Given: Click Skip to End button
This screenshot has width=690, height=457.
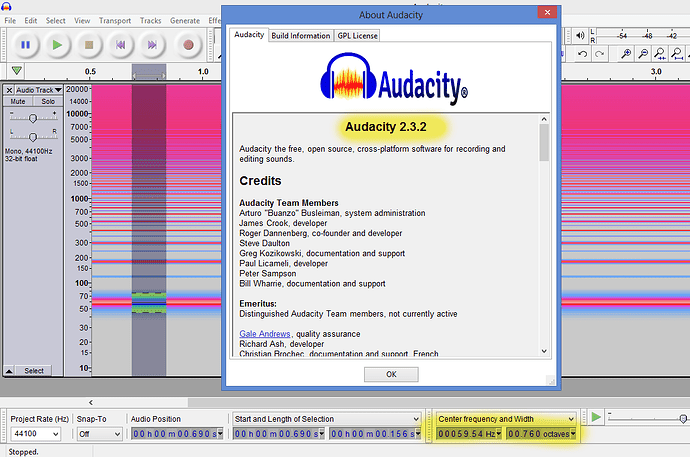Looking at the screenshot, I should pyautogui.click(x=152, y=45).
